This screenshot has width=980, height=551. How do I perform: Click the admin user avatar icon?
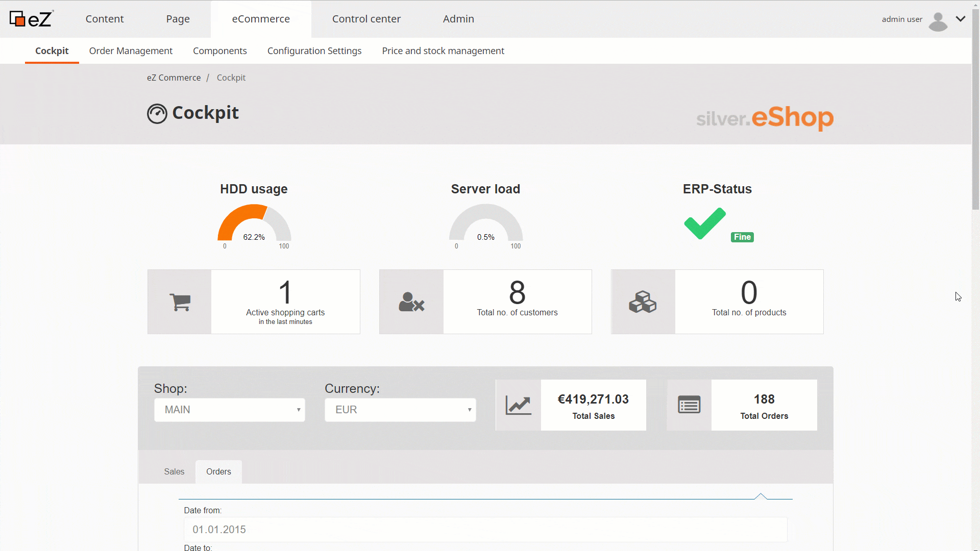point(938,21)
